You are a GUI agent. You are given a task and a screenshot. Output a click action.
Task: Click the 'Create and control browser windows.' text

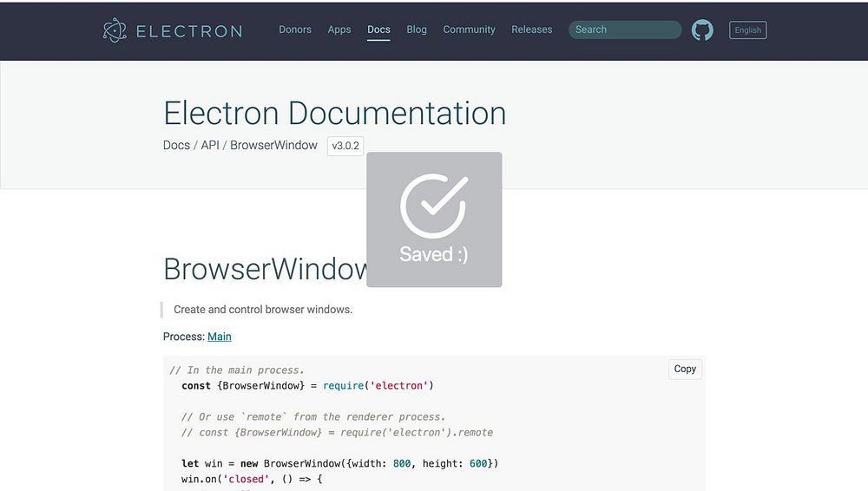point(263,310)
